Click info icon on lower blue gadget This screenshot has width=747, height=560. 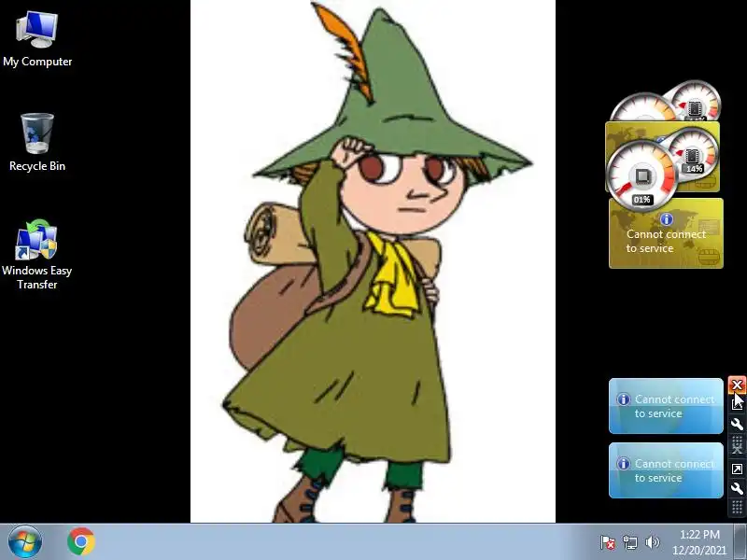coord(623,463)
